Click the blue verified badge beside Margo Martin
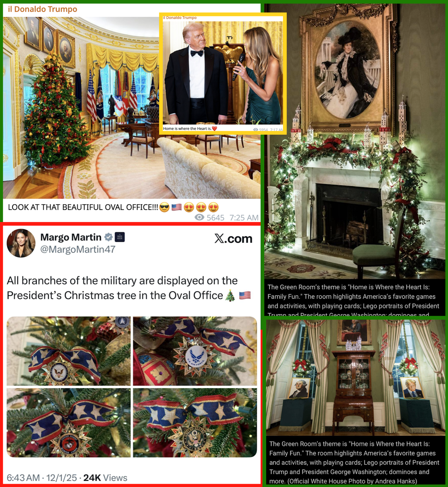 pyautogui.click(x=109, y=237)
